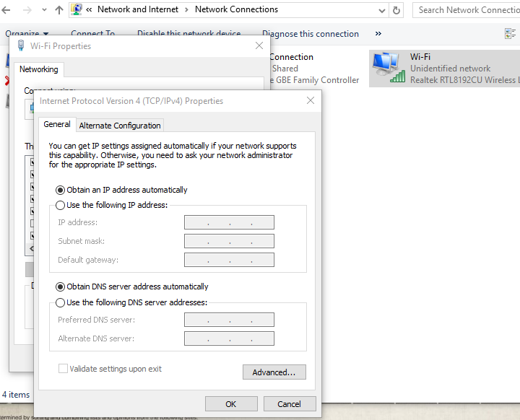Toggle Validate settings upon exit checkbox
This screenshot has width=520, height=420.
click(63, 369)
